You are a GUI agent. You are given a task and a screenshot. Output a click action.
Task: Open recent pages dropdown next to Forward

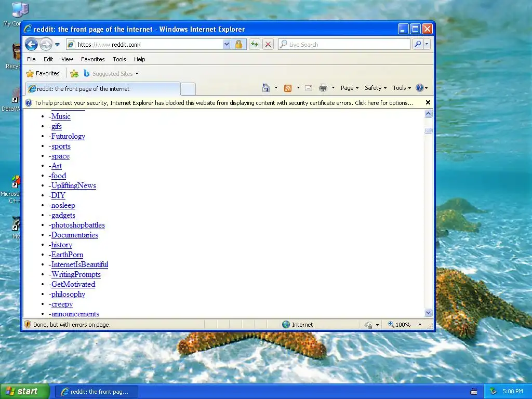pyautogui.click(x=57, y=45)
